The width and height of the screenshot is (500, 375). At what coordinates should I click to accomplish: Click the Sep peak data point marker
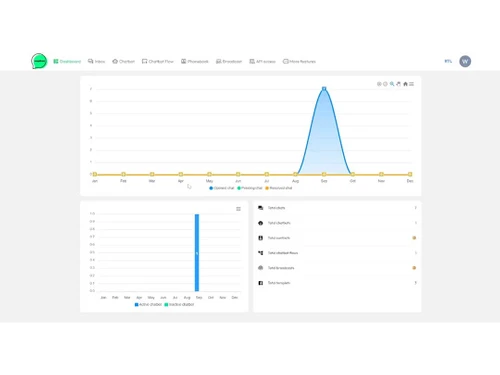(324, 89)
